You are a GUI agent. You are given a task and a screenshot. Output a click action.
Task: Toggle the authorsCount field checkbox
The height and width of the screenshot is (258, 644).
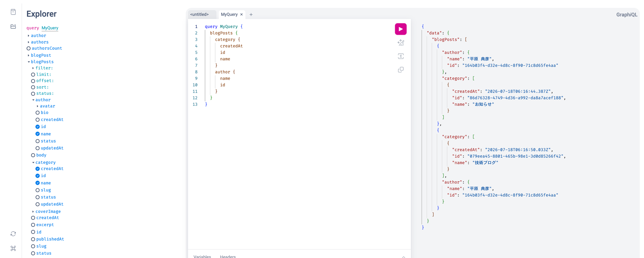[x=29, y=48]
